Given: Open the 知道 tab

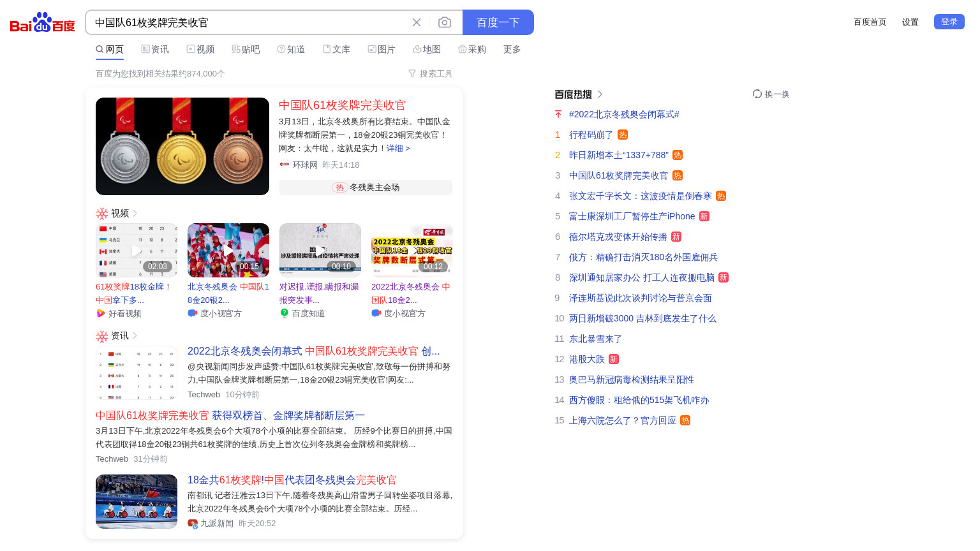Looking at the screenshot, I should coord(291,49).
